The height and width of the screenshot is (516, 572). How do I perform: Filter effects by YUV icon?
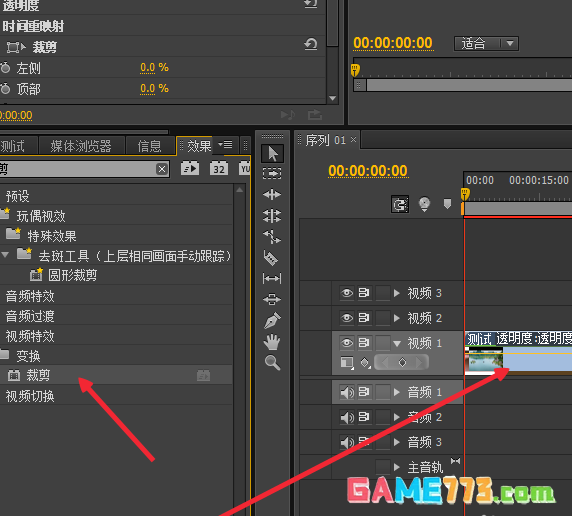(245, 168)
